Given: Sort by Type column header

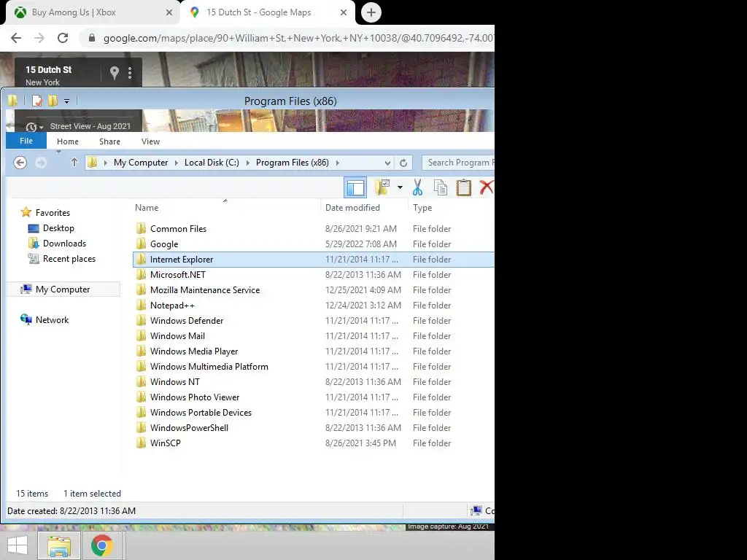Looking at the screenshot, I should click(422, 208).
